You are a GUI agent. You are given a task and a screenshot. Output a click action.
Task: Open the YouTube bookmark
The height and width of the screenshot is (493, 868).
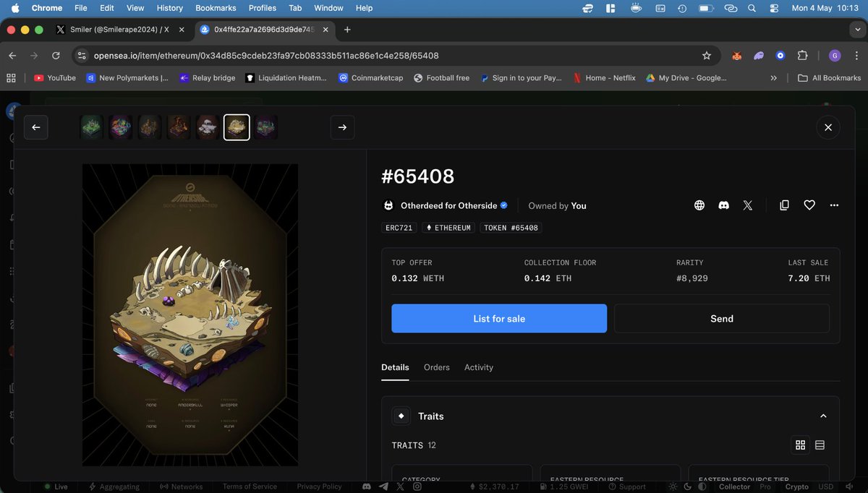point(55,77)
